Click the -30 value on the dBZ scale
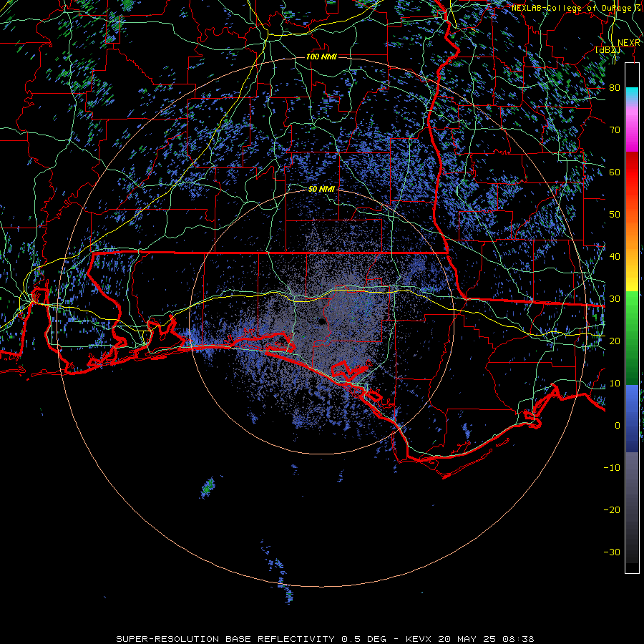 tap(612, 552)
